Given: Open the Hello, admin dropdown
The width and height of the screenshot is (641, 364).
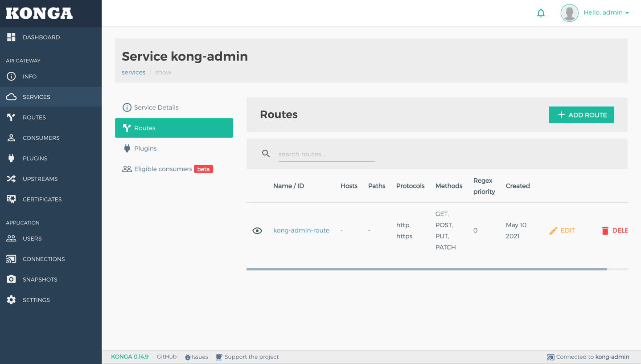Looking at the screenshot, I should (x=606, y=13).
